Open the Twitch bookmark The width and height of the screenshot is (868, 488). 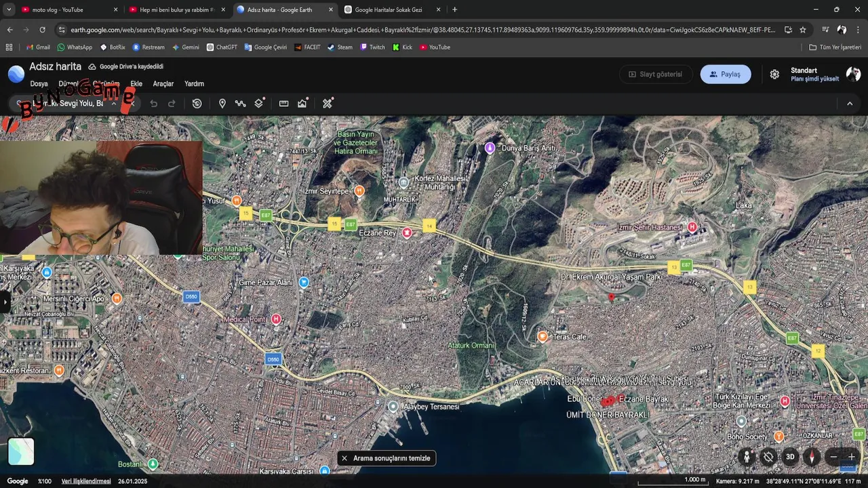point(372,47)
